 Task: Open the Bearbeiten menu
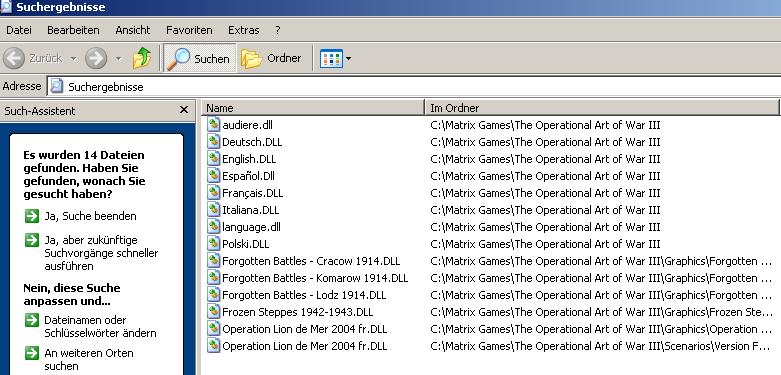click(73, 30)
